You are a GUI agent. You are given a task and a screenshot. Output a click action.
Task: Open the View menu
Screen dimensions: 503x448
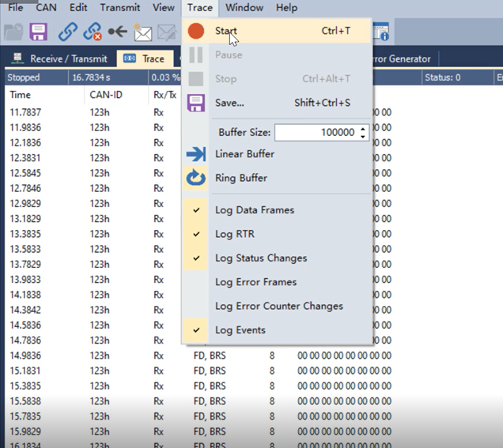pos(164,8)
